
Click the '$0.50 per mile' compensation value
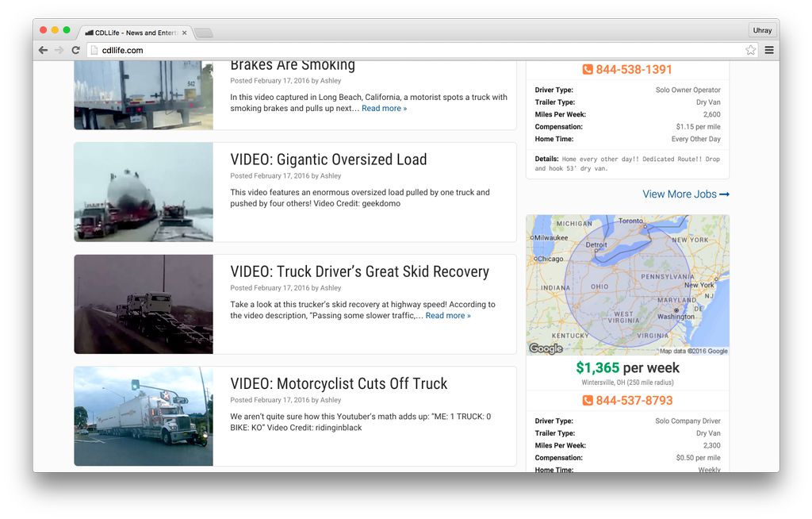(x=698, y=458)
